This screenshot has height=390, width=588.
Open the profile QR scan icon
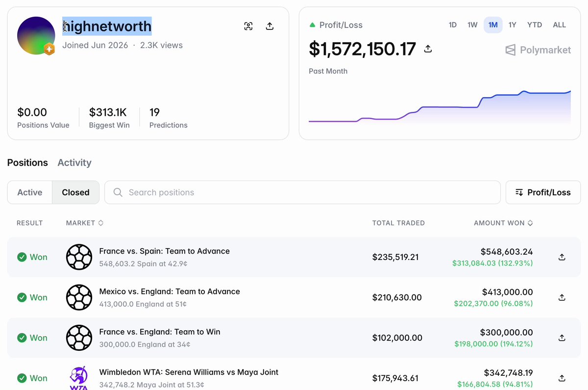(248, 26)
